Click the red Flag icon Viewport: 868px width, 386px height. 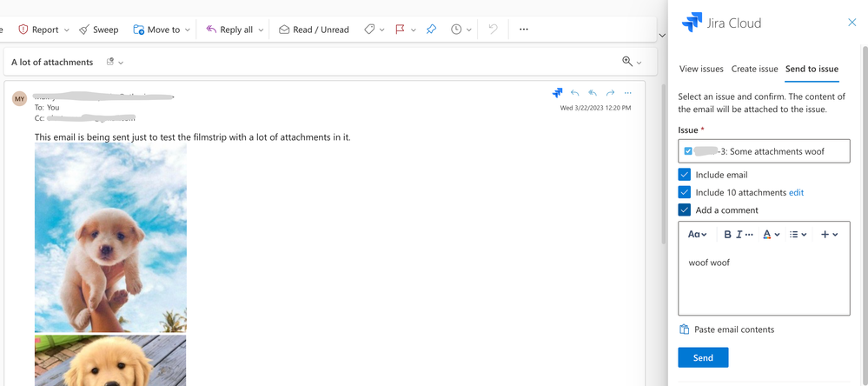click(401, 30)
